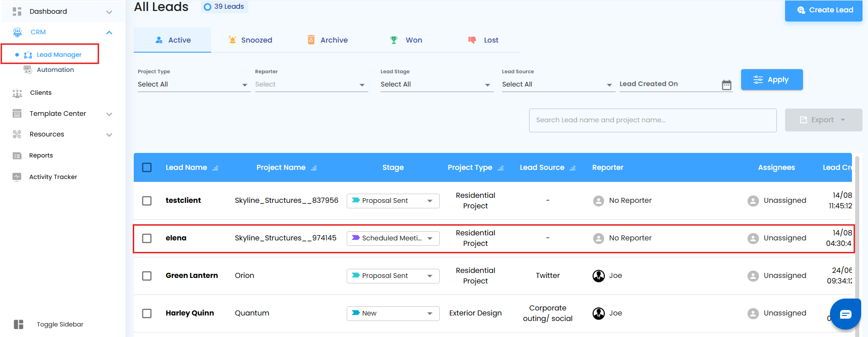Screen dimensions: 868x337
Task: Click the calendar icon for Lead Created On
Action: pyautogui.click(x=726, y=85)
